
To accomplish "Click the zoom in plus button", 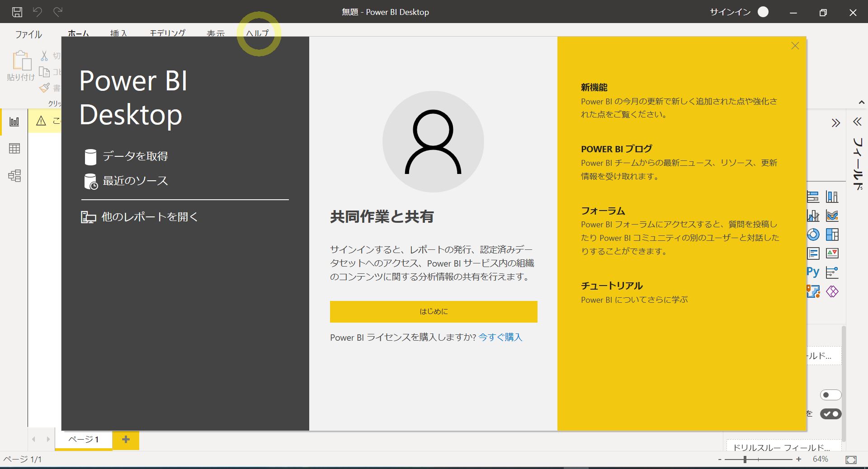I will coord(799,460).
